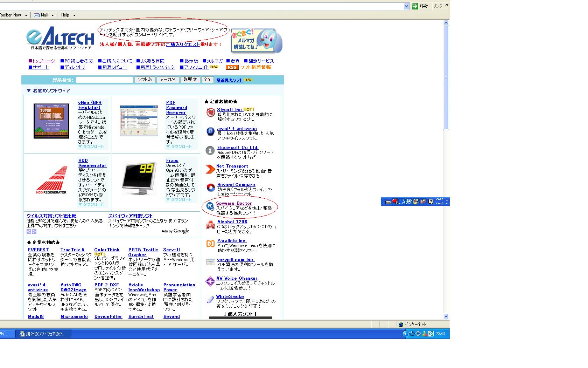
Task: Click the 全て search button
Action: click(x=208, y=80)
